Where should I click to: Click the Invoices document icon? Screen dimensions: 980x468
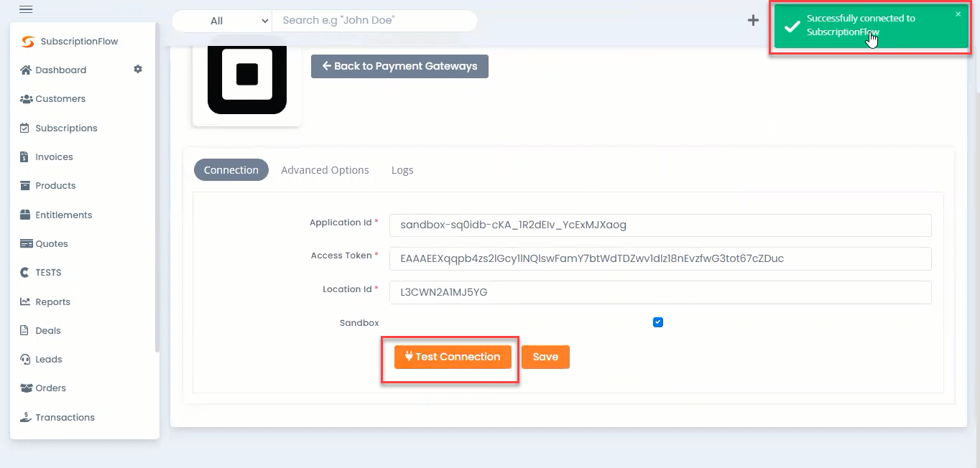tap(25, 156)
